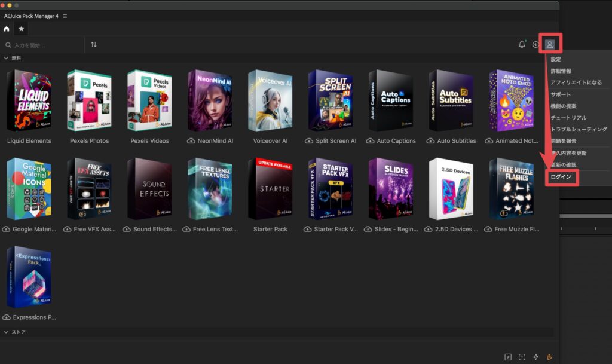
Task: Open the NeonMind AI pack thumbnail
Action: [210, 100]
